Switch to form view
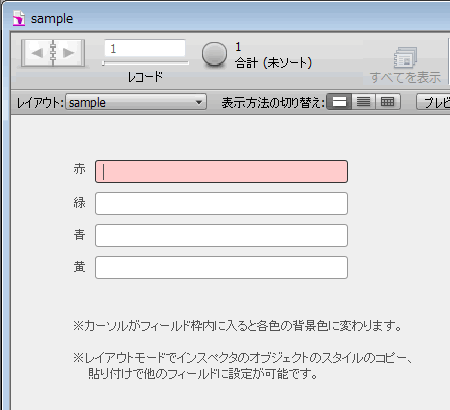The width and height of the screenshot is (450, 410). tap(339, 102)
